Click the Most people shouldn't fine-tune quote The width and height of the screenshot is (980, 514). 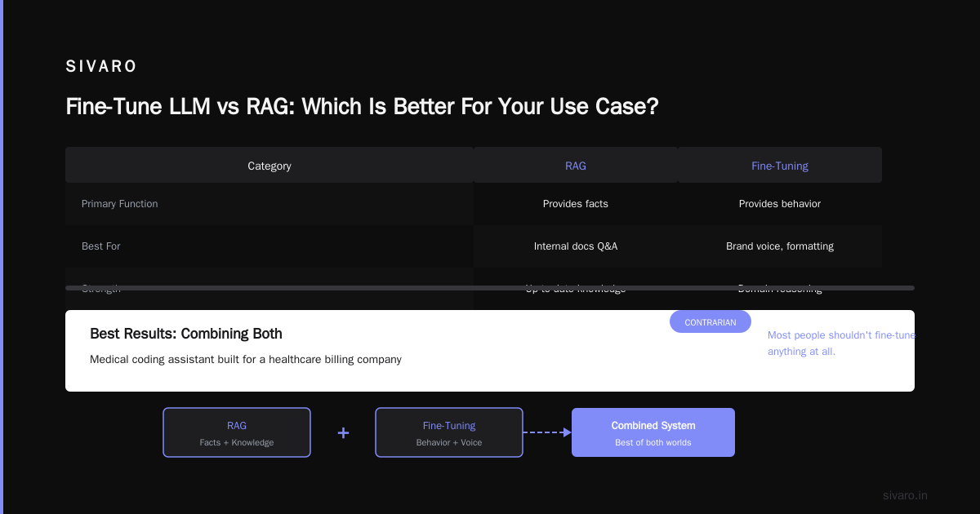point(842,343)
